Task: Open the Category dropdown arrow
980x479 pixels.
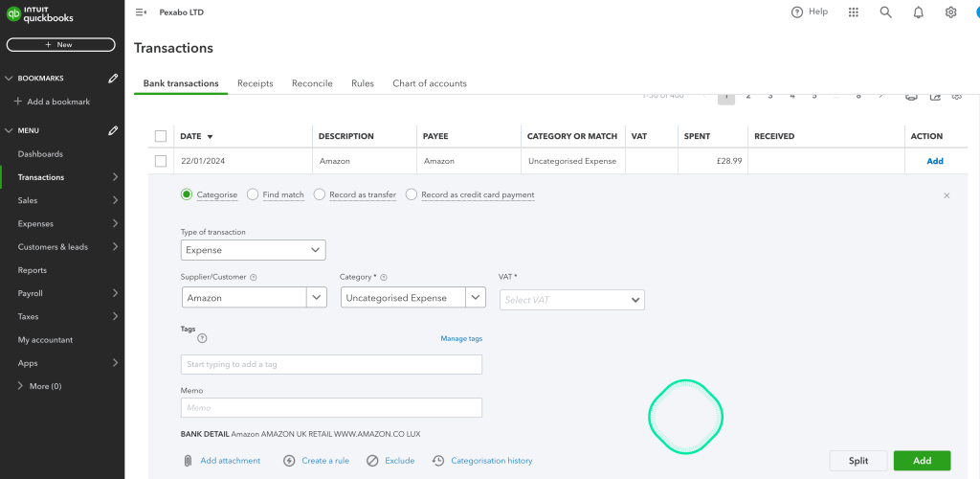Action: click(476, 298)
